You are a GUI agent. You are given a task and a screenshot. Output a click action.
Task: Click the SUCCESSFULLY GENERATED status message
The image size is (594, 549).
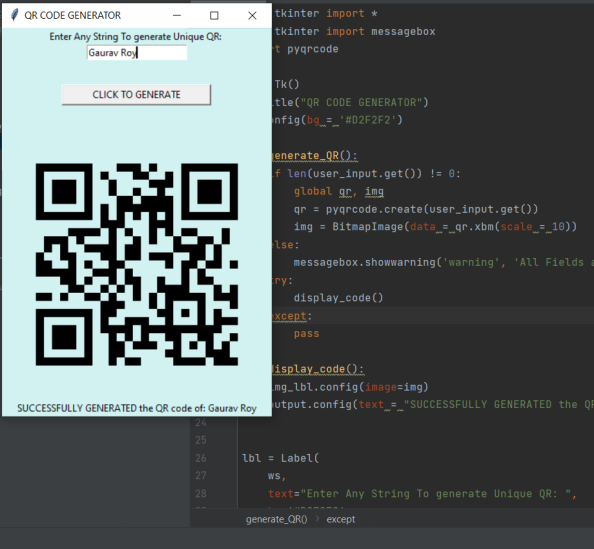click(137, 408)
